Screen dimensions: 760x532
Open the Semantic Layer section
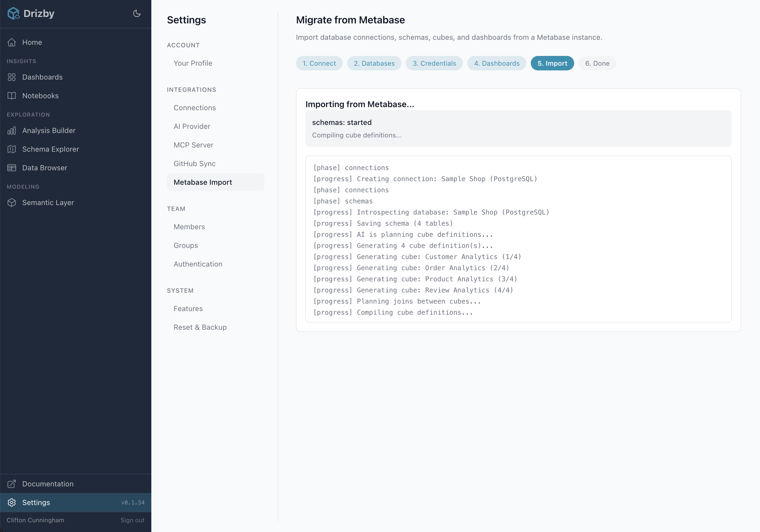tap(48, 203)
